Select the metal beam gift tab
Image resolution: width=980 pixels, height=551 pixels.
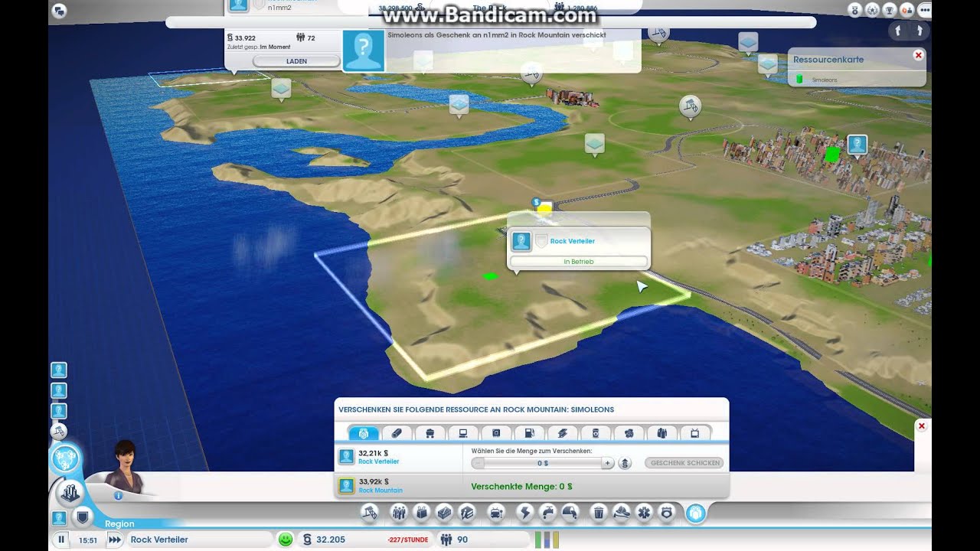tap(563, 433)
